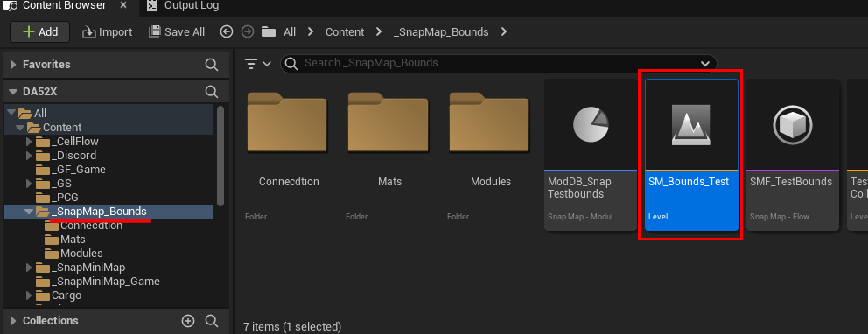Viewport: 868px width, 334px height.
Task: Select the SM_Bounds_Test level asset
Action: (x=691, y=155)
